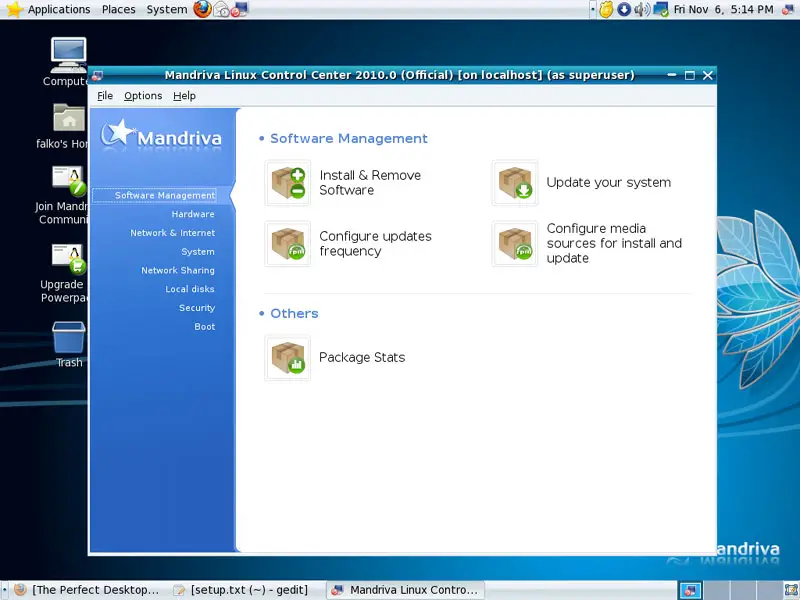Open the System menu in the top panel
Image resolution: width=800 pixels, height=600 pixels.
tap(166, 9)
